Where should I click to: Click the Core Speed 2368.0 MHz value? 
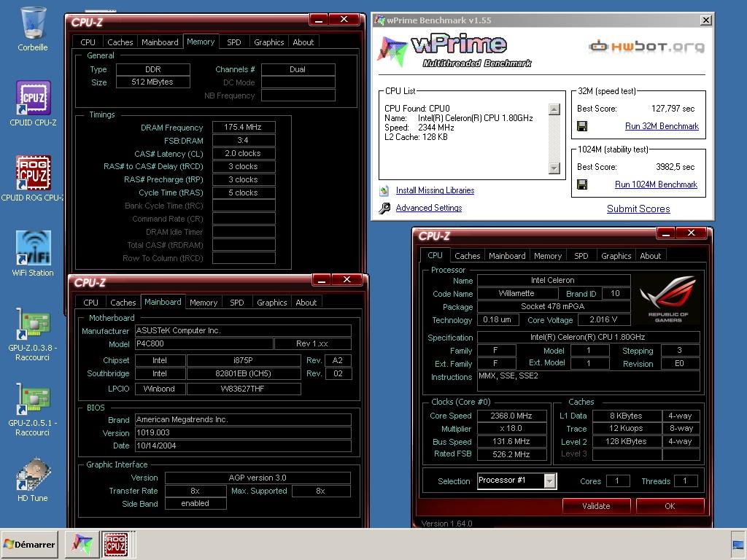[x=511, y=415]
